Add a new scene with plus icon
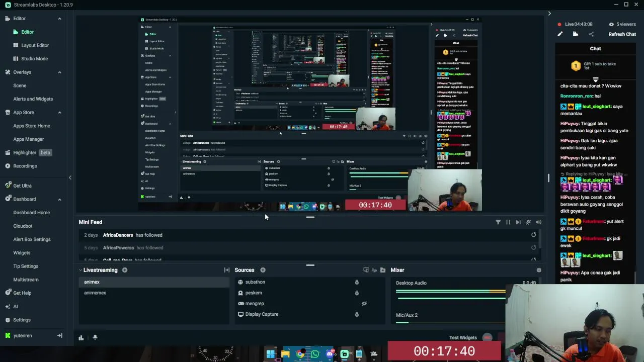Viewport: 644px width, 362px height. coord(125,270)
